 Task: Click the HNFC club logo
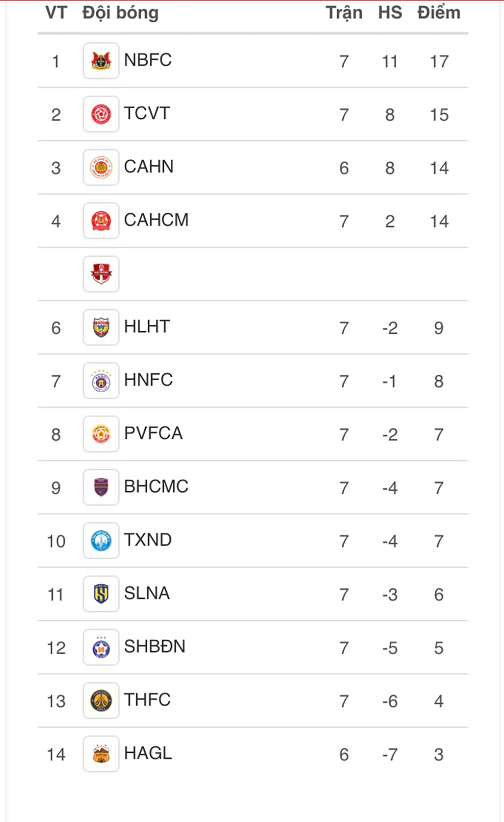[x=101, y=381]
